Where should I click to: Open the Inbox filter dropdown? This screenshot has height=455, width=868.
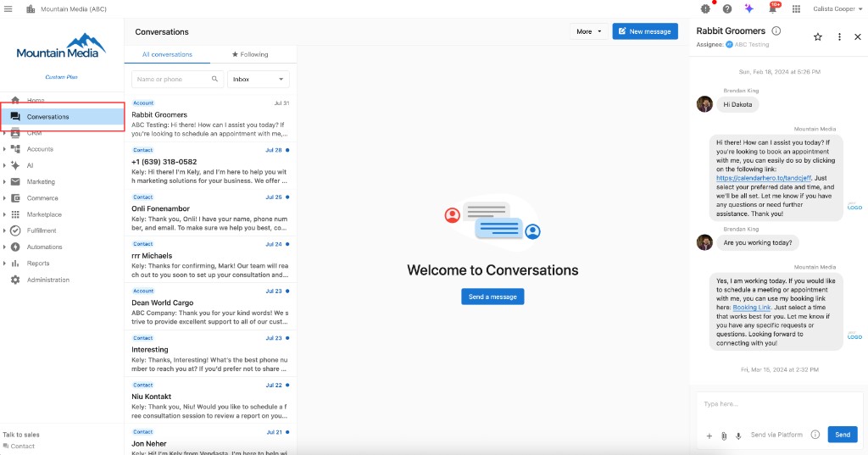258,79
